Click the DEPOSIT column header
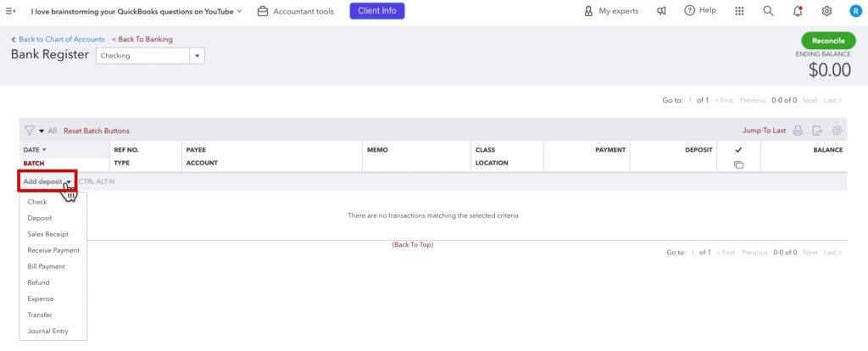 point(698,150)
